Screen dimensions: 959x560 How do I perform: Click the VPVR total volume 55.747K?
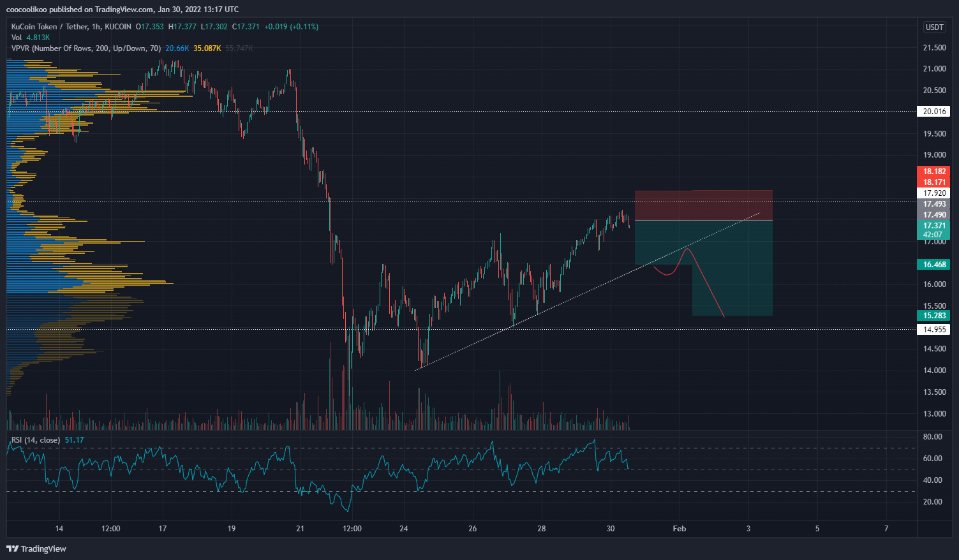(239, 48)
